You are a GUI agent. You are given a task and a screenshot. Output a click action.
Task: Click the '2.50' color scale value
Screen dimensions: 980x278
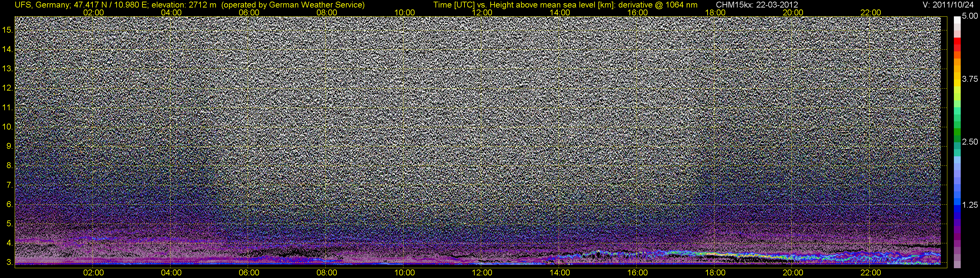[x=969, y=142]
